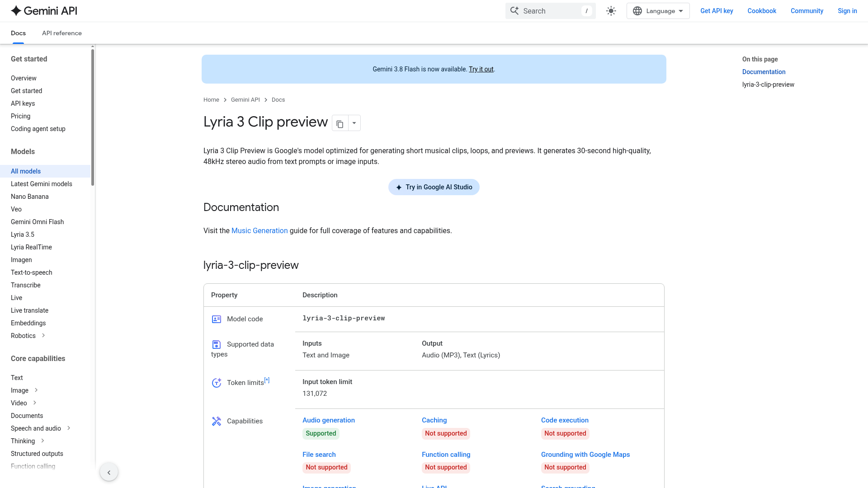Open API keys sidebar item
Screen dimensions: 868x488
click(23, 103)
